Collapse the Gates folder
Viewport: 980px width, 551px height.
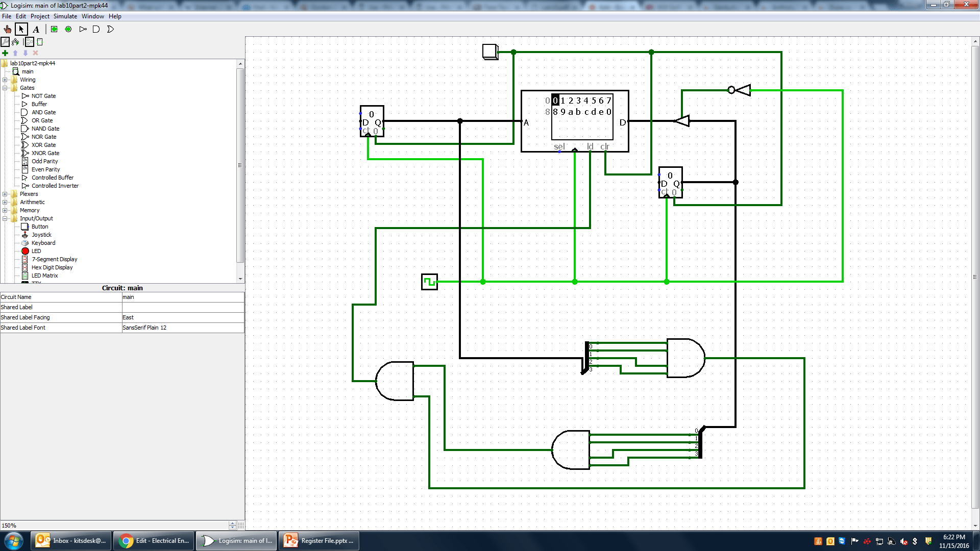(x=5, y=88)
